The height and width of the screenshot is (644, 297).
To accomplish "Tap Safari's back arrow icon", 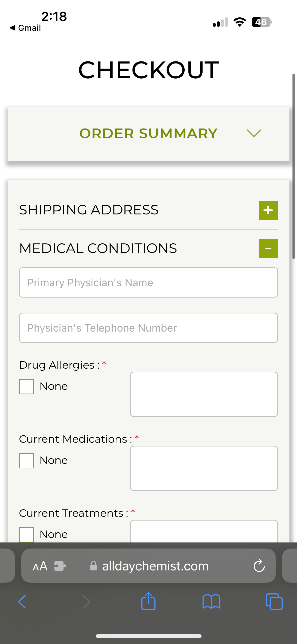I will tap(22, 602).
